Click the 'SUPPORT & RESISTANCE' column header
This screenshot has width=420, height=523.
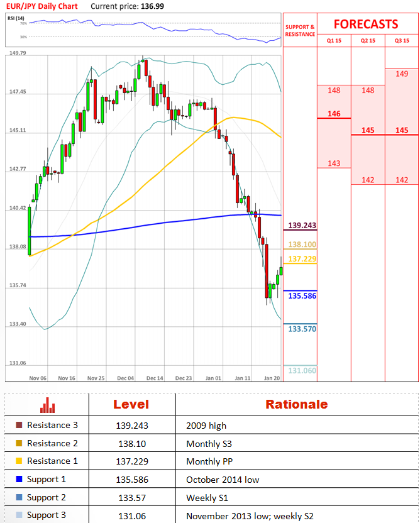(x=301, y=31)
